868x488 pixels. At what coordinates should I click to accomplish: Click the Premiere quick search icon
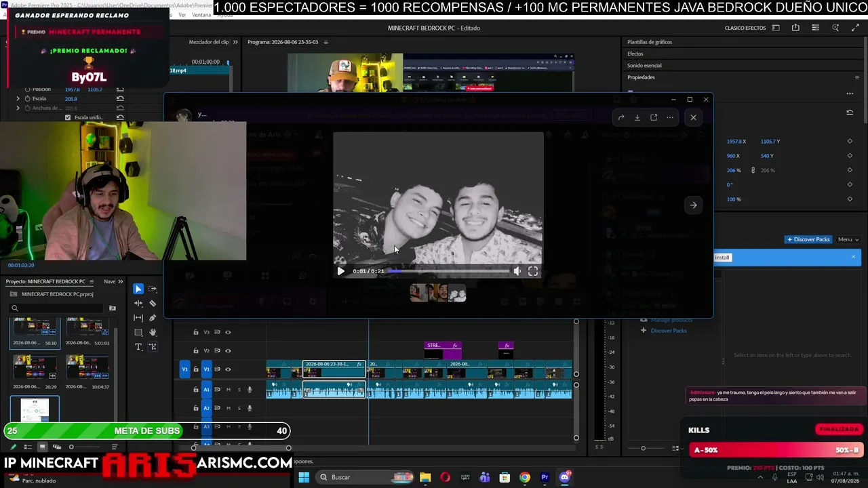(x=835, y=28)
